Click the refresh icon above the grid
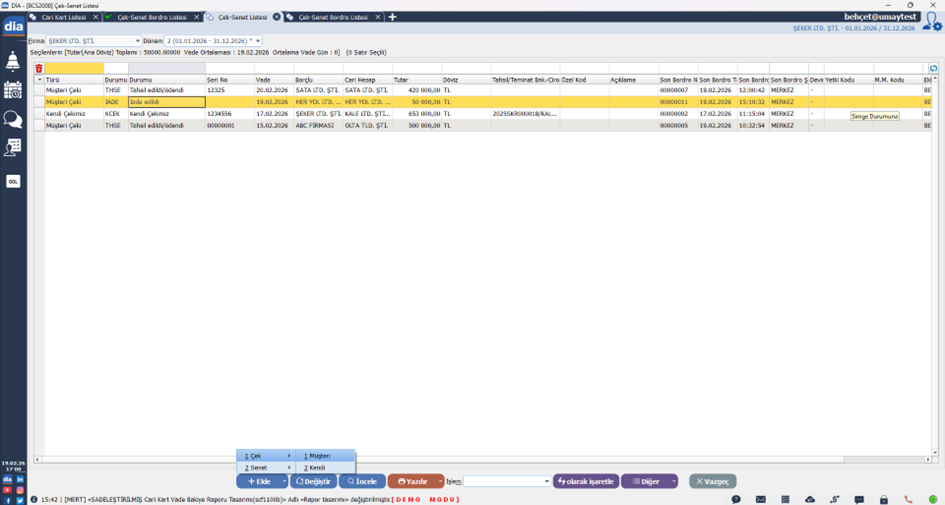The image size is (945, 505). 934,69
